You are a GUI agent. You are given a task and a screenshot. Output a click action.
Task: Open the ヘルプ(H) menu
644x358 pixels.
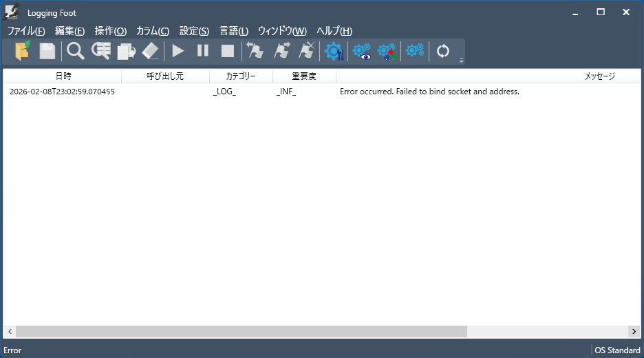334,31
